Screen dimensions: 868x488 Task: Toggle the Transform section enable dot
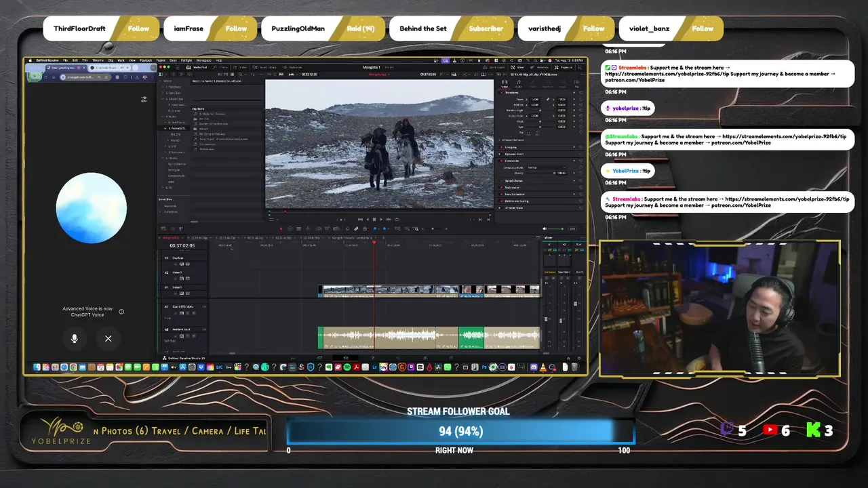[502, 93]
